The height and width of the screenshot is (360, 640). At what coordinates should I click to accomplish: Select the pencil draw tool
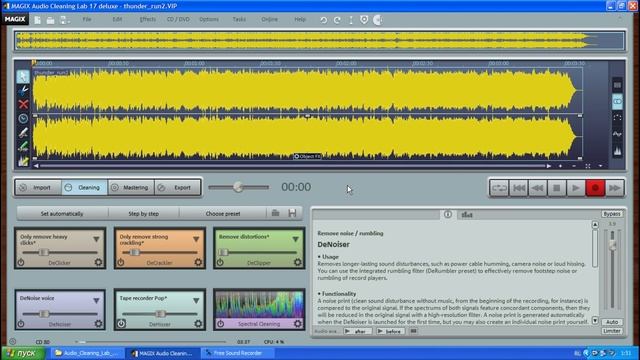pos(23,133)
